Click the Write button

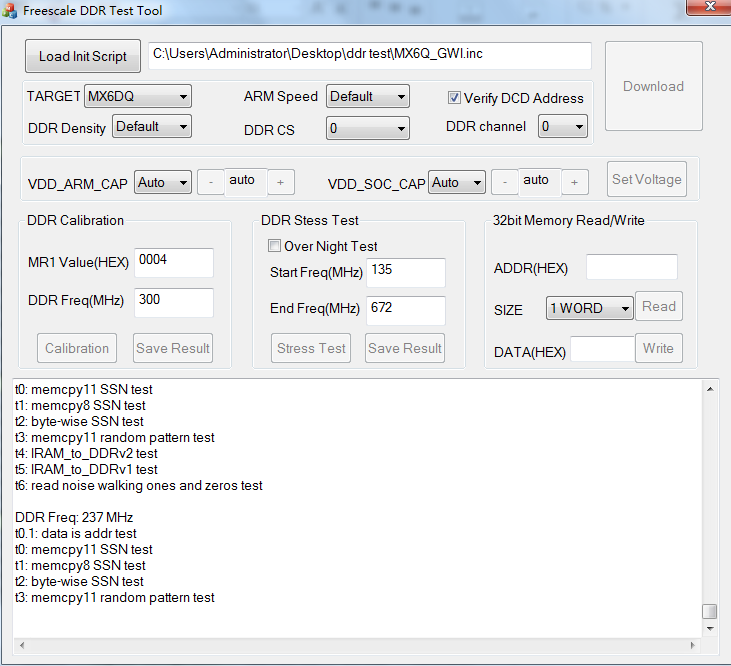659,348
